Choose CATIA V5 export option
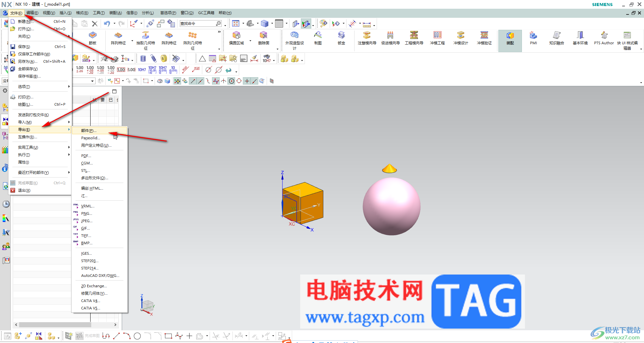 [100, 308]
